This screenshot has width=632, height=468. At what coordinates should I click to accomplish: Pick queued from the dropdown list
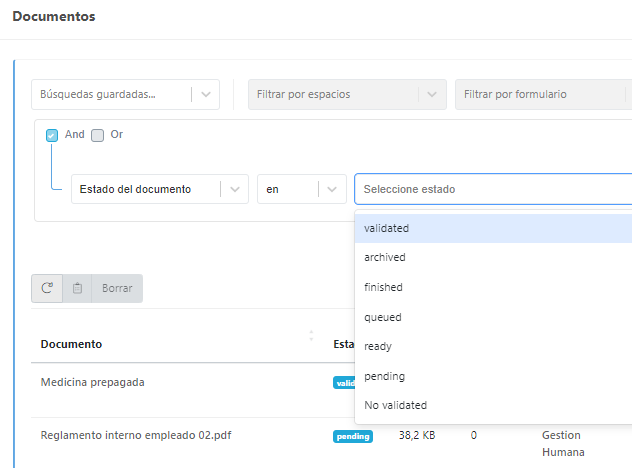(x=383, y=317)
